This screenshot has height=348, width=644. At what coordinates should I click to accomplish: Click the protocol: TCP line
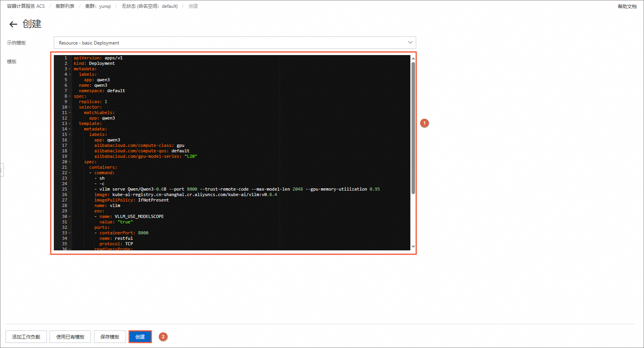coord(116,244)
